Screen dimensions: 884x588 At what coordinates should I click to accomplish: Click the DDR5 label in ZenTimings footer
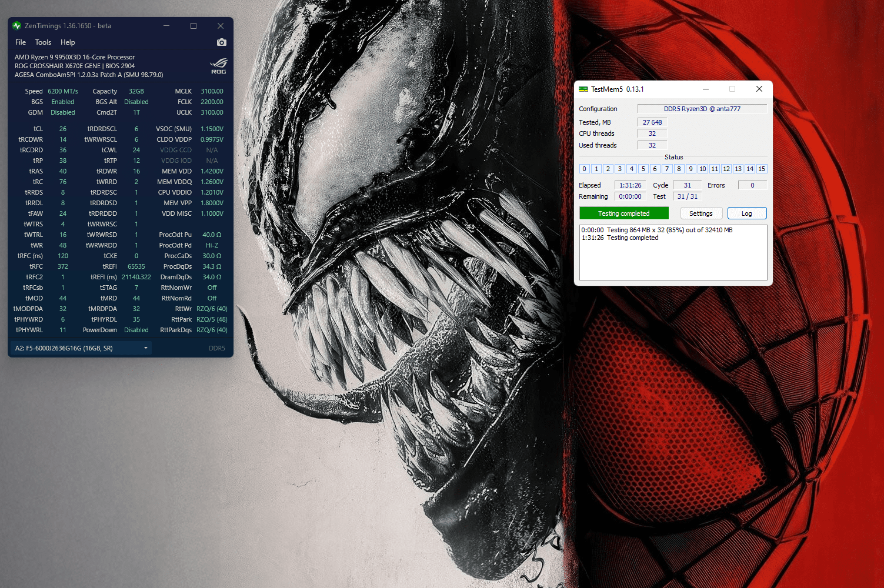pos(217,348)
